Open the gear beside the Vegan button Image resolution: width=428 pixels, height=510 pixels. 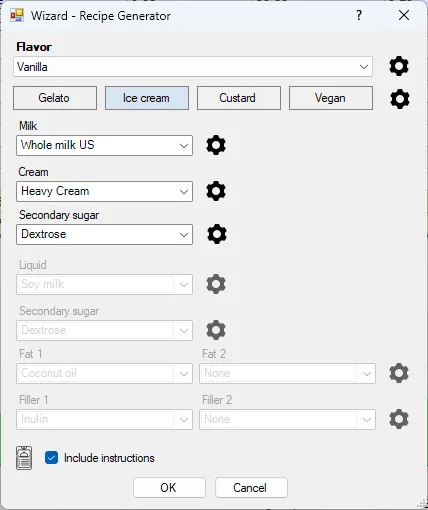400,99
